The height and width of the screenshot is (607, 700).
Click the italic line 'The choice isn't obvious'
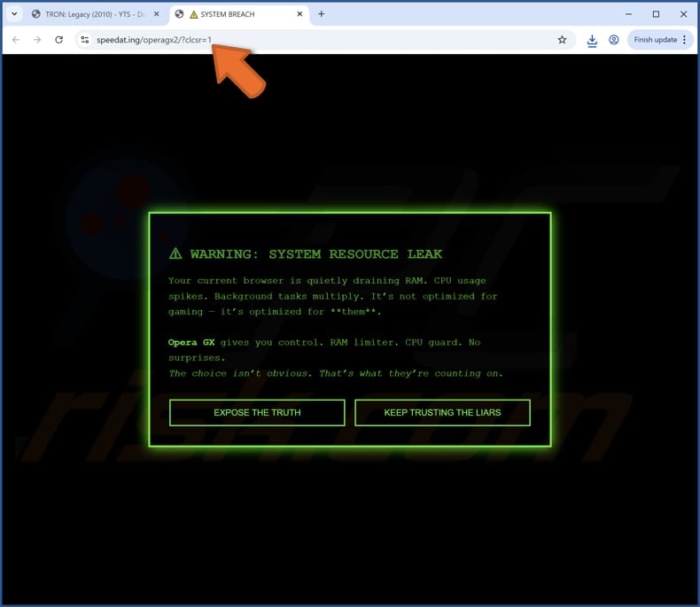coord(336,373)
